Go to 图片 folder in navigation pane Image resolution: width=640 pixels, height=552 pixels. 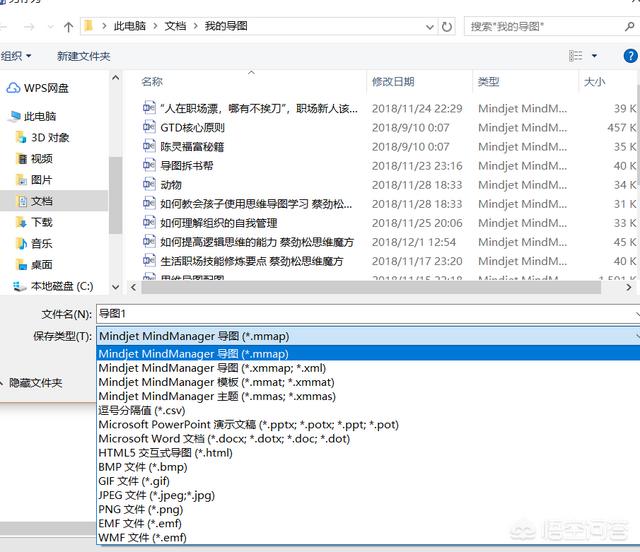tap(41, 180)
